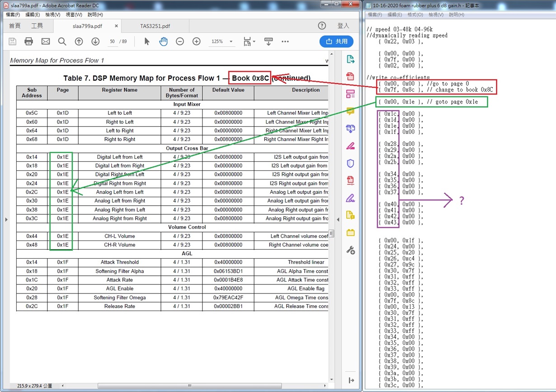Expand the left navigation pane arrow
Viewport: 556px width, 392px height.
tap(6, 220)
